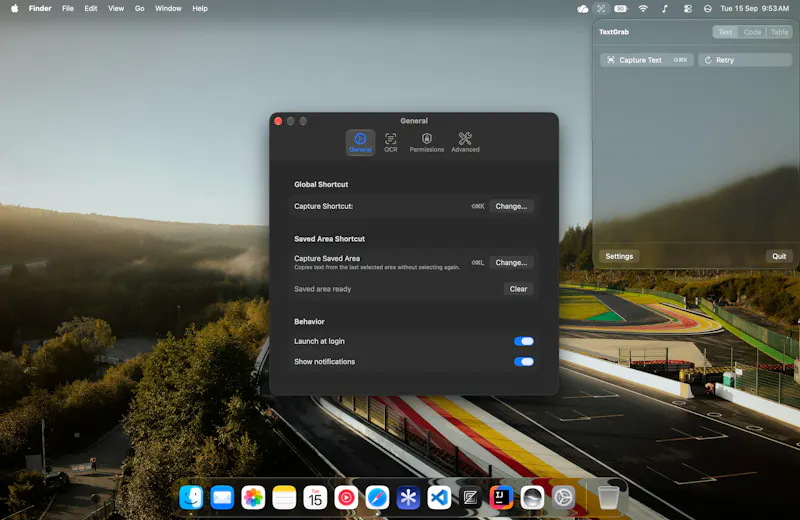Open System Settings from the Dock
The height and width of the screenshot is (520, 800).
click(x=563, y=498)
